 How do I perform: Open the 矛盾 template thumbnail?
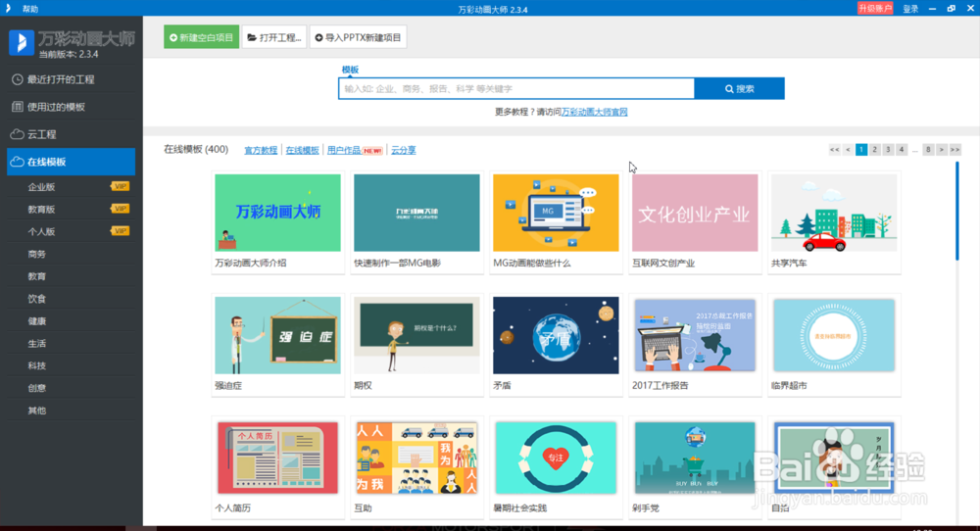pos(556,335)
